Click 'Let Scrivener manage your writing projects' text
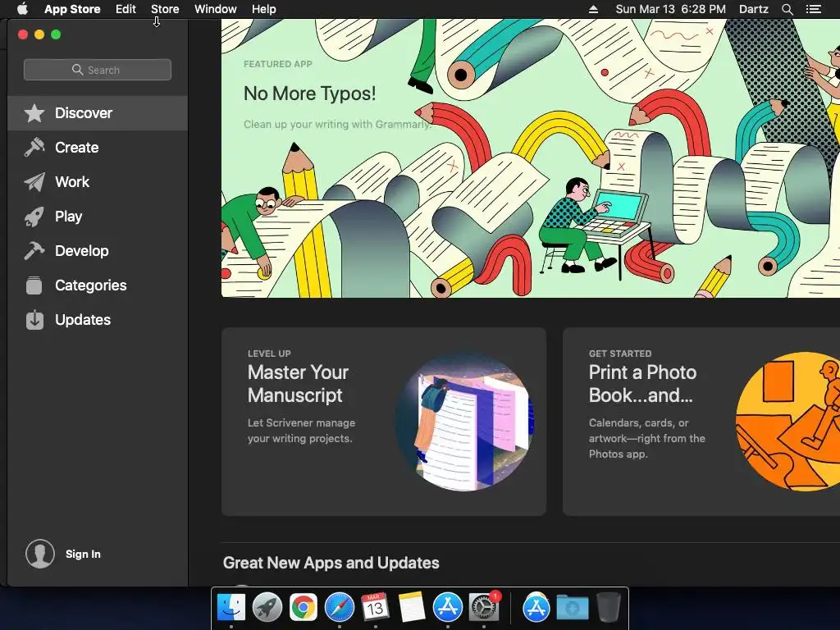Image resolution: width=840 pixels, height=630 pixels. tap(301, 431)
